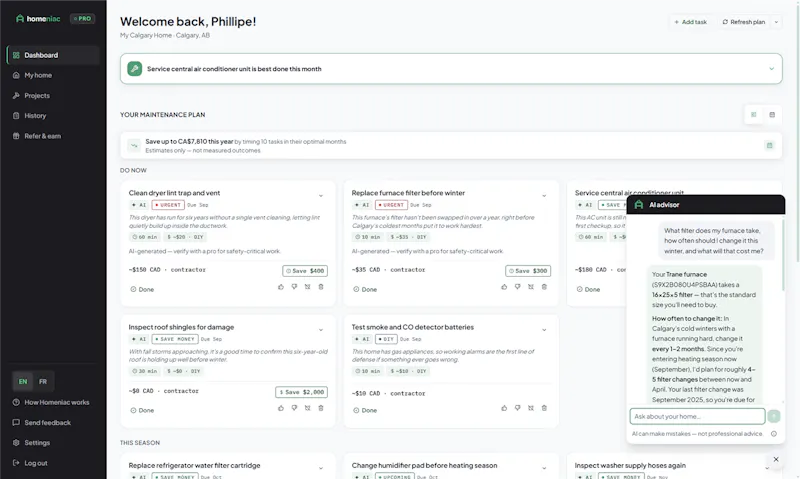Click the homeniac logo

pos(38,18)
